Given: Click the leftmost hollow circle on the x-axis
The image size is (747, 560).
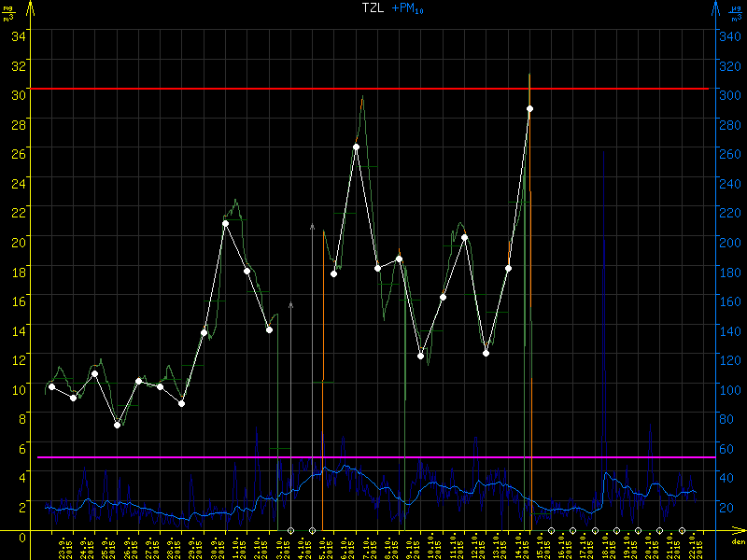Looking at the screenshot, I should pyautogui.click(x=291, y=530).
